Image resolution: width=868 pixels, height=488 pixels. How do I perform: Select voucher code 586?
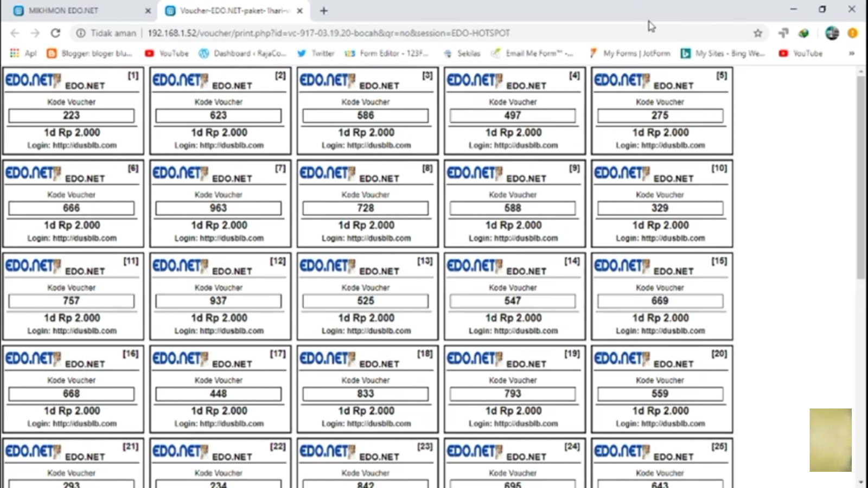pyautogui.click(x=366, y=115)
